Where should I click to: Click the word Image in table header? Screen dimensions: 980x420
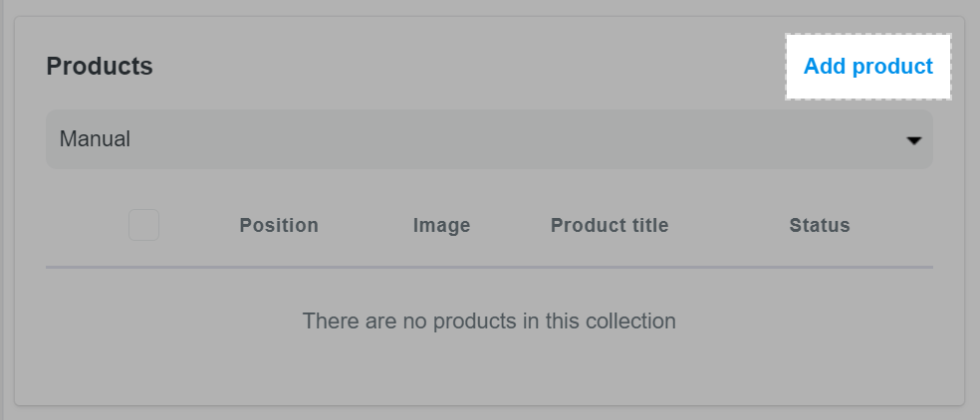(x=441, y=225)
